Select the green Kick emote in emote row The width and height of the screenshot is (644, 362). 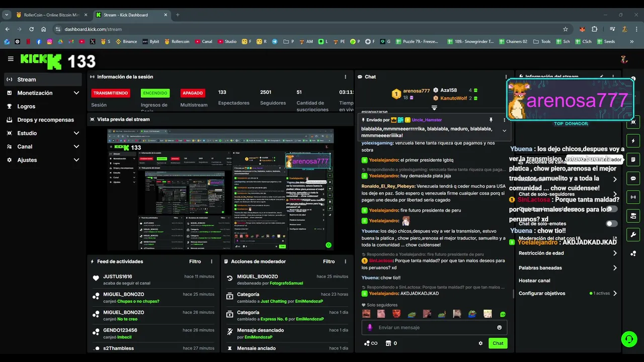[x=503, y=314]
